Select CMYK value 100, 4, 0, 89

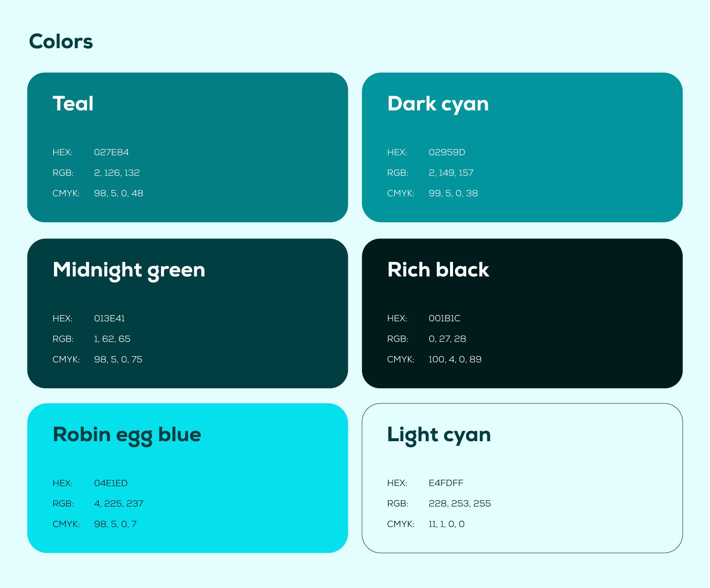(x=455, y=359)
